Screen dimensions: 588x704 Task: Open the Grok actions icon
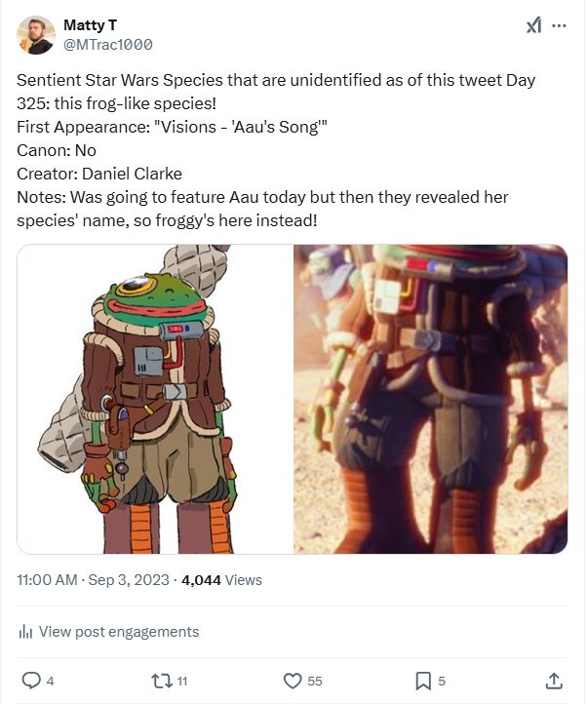click(x=533, y=25)
